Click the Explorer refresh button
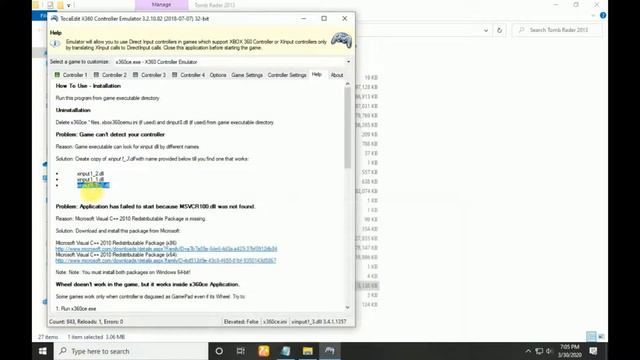The image size is (640, 360). (x=499, y=30)
